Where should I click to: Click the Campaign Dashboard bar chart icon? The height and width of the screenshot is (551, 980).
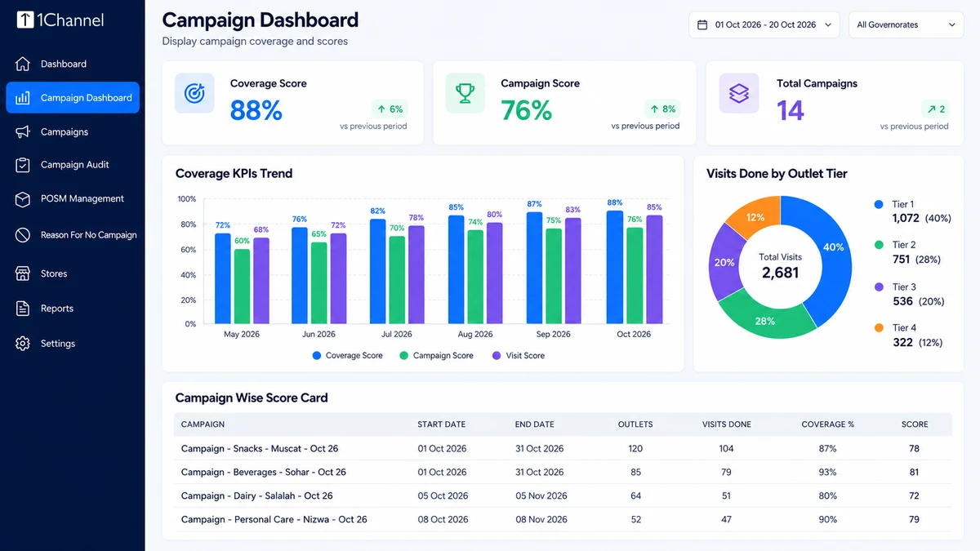pos(23,98)
